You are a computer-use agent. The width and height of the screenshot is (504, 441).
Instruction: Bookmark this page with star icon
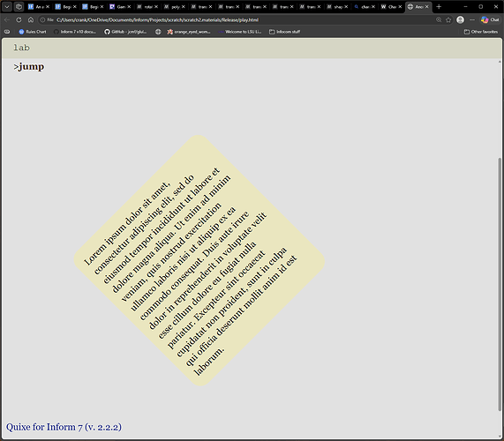[448, 20]
